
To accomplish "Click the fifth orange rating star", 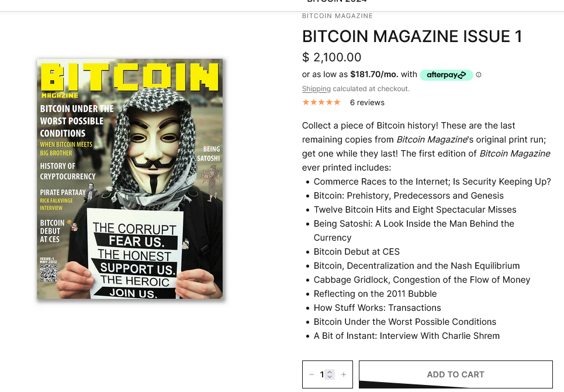I will (x=337, y=102).
